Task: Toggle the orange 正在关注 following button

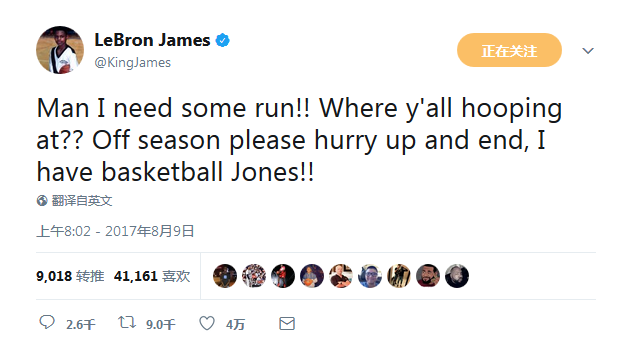Action: point(509,50)
